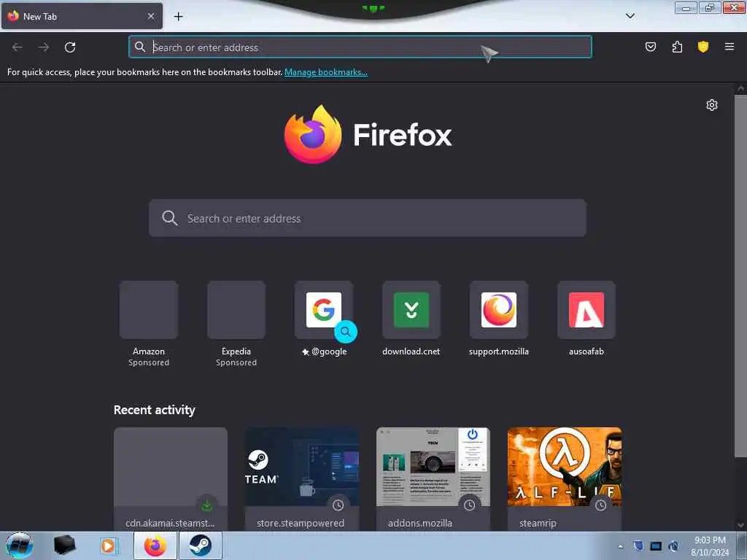Screen dimensions: 747x560
Task: Open the Manage bookmarks link
Action: (326, 72)
